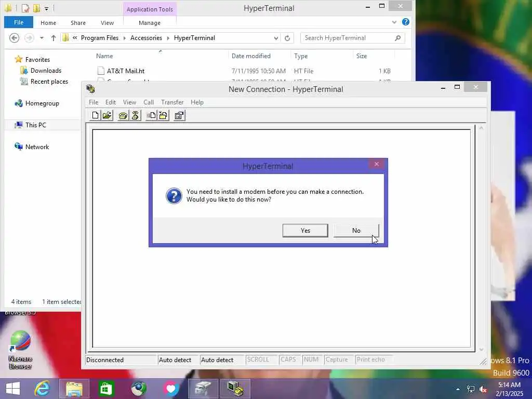This screenshot has width=532, height=399.
Task: Select Homegroup in the navigation pane
Action: click(42, 103)
